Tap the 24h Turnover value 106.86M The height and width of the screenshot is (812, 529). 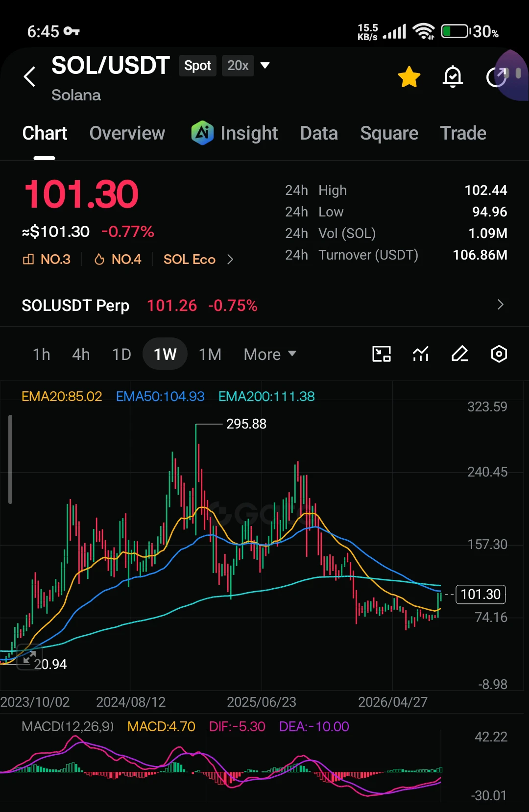pos(480,255)
